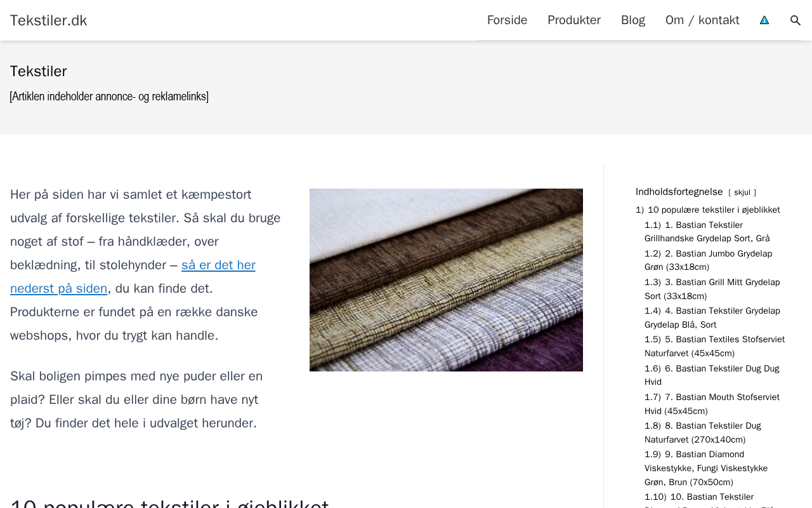Click the blue triangle icon in navigation
The width and height of the screenshot is (812, 508).
point(764,20)
